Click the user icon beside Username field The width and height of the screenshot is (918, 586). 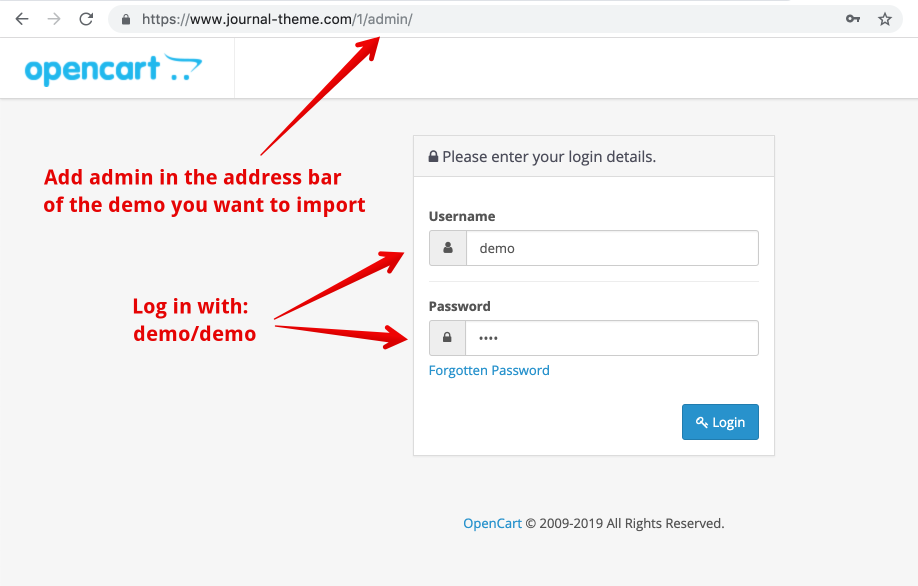pyautogui.click(x=448, y=248)
